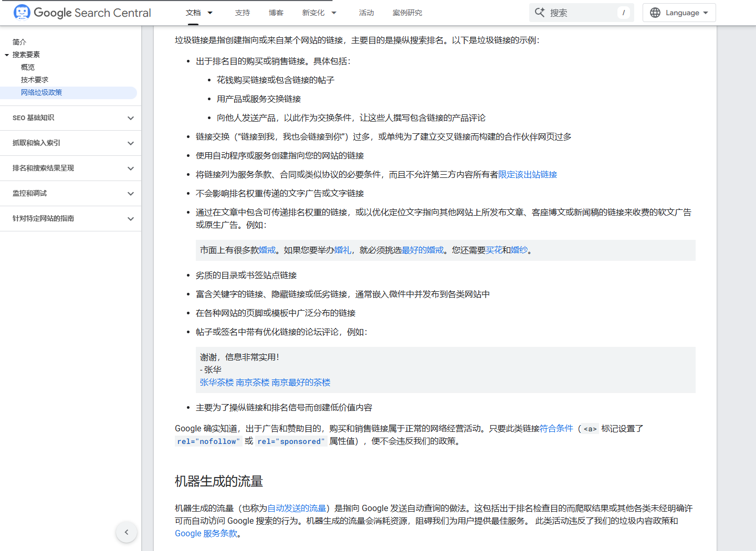Viewport: 756px width, 551px height.
Task: Select 技术要求 in the sidebar
Action: [35, 80]
